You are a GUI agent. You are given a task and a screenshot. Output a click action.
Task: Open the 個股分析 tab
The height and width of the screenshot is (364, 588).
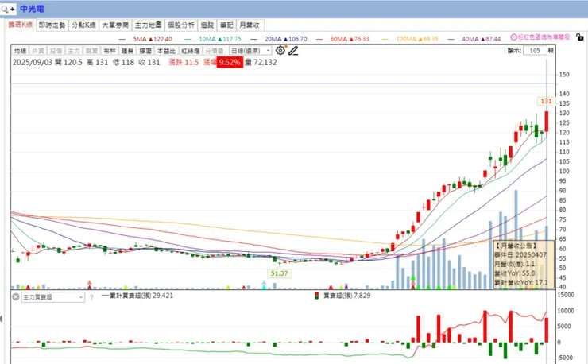pos(181,25)
